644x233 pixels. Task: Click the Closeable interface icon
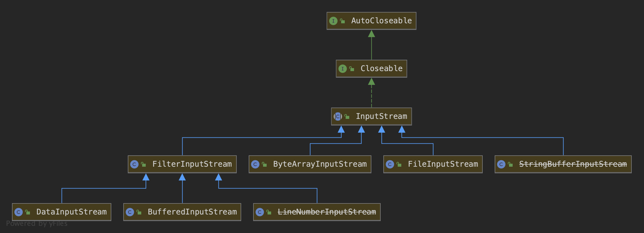(342, 69)
